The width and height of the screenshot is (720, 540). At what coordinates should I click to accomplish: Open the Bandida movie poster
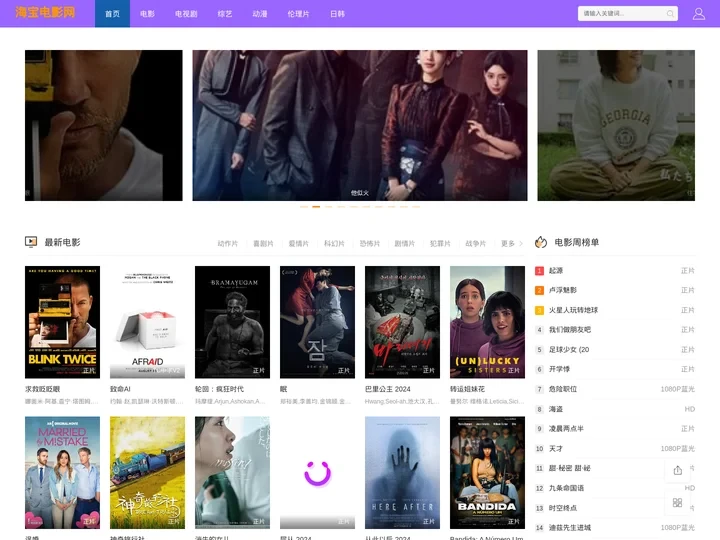coord(487,472)
